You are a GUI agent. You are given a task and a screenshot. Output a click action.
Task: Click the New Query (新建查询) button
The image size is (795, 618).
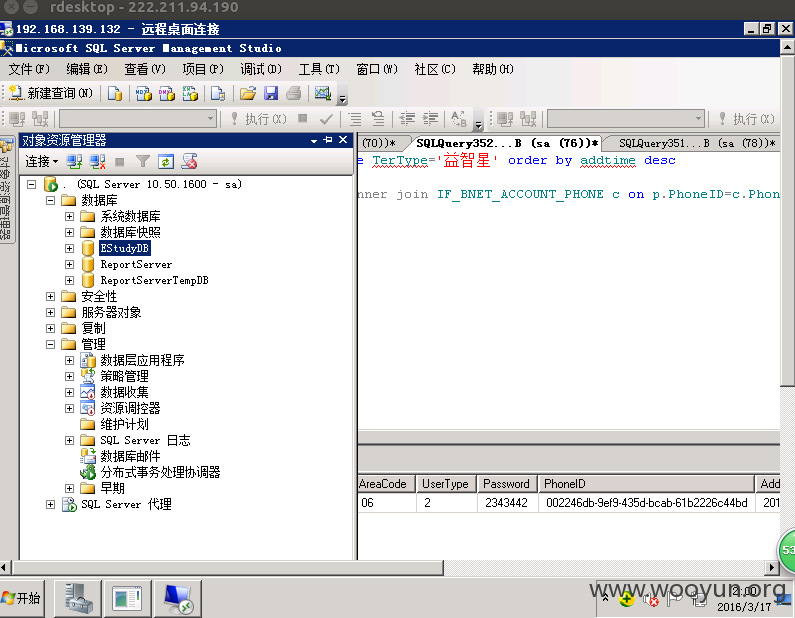[51, 93]
